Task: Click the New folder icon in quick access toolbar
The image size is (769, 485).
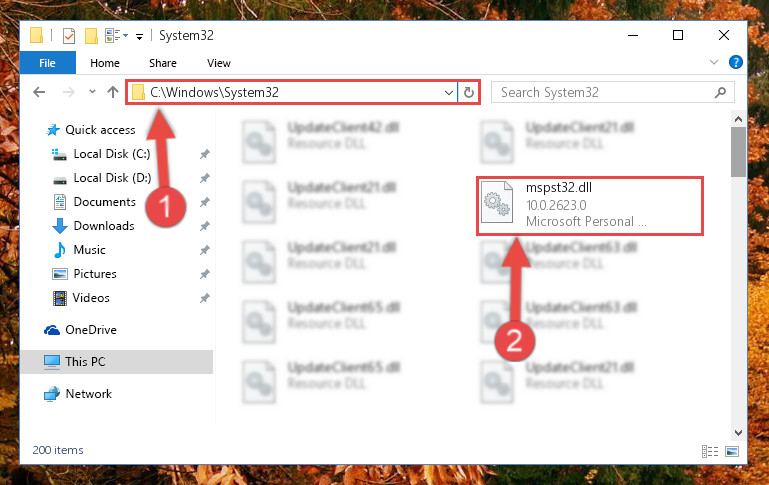Action: pyautogui.click(x=91, y=36)
